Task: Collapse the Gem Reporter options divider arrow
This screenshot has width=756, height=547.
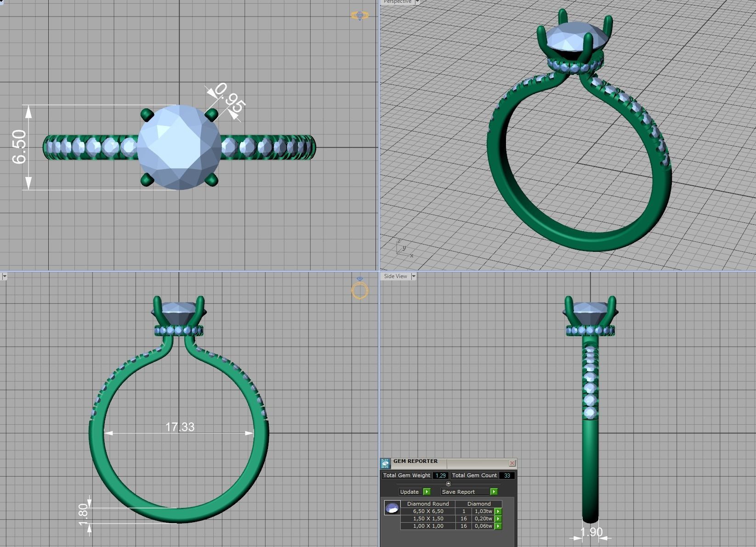Action: point(449,484)
